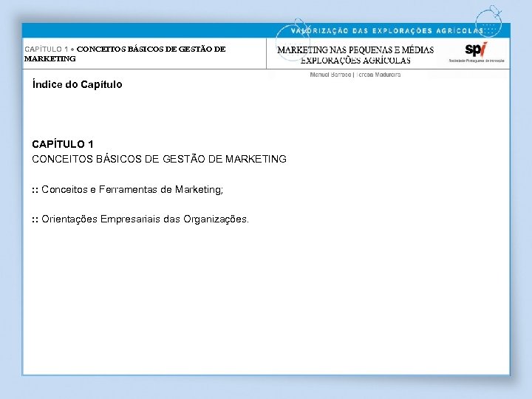The width and height of the screenshot is (532, 399).
Task: Click ':: Orientações Empresariais das Organizações.' item
Action: tap(140, 219)
